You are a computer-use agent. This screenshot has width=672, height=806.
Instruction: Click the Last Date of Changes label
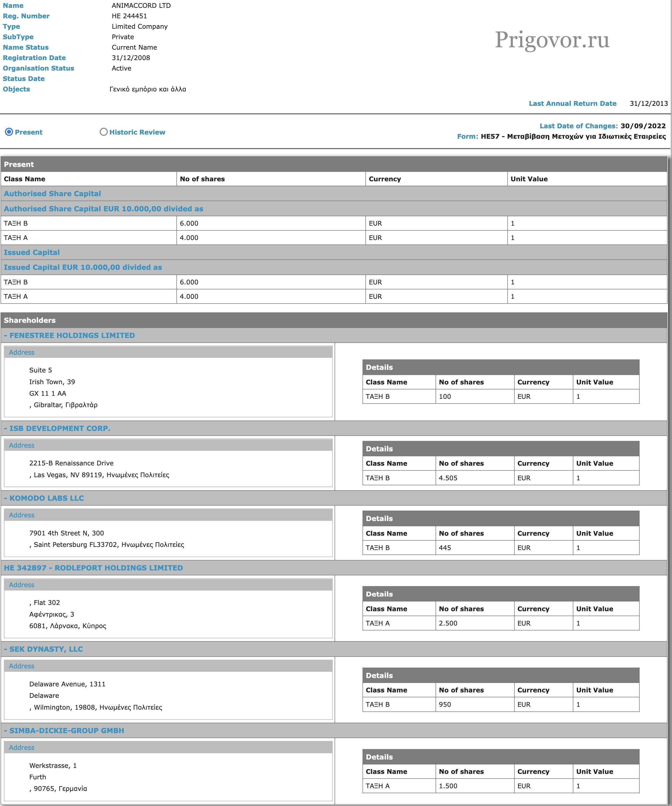577,126
